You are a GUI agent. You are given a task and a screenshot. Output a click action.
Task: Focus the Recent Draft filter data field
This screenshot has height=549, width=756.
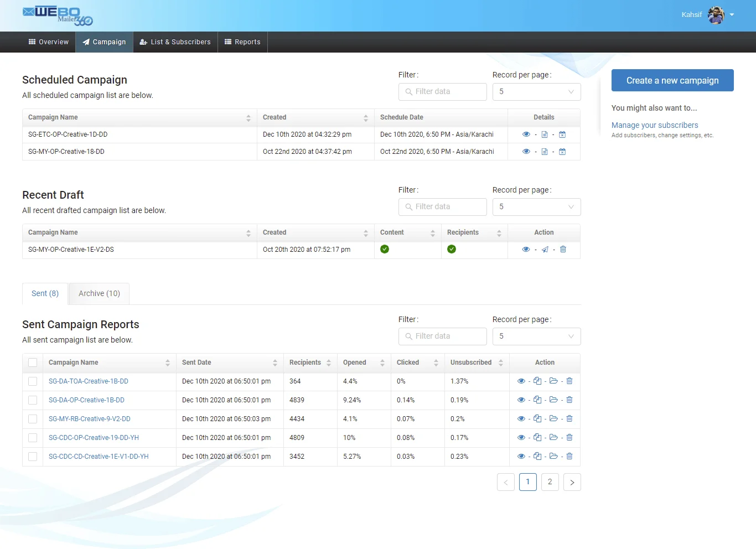(x=443, y=207)
